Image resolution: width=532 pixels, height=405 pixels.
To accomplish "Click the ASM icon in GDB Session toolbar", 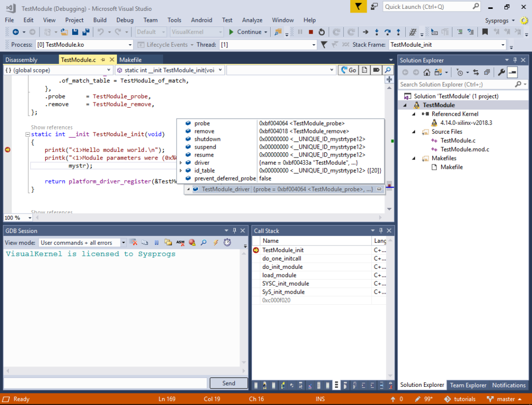I will pyautogui.click(x=180, y=242).
